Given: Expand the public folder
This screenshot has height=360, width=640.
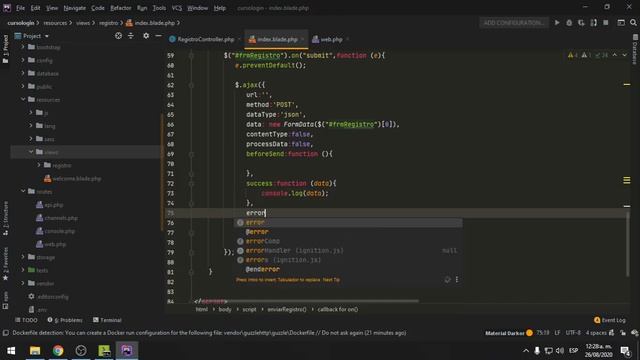Looking at the screenshot, I should (x=23, y=86).
